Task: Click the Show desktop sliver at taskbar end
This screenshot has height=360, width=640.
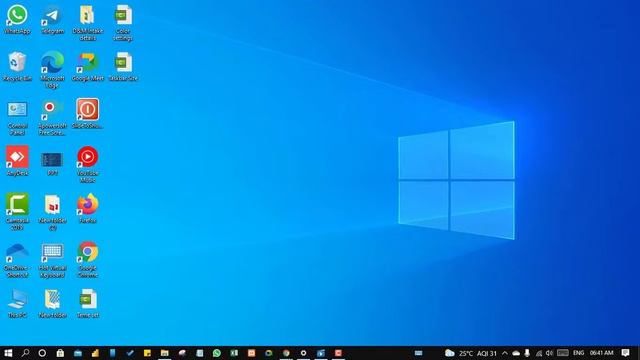Action: (638, 353)
